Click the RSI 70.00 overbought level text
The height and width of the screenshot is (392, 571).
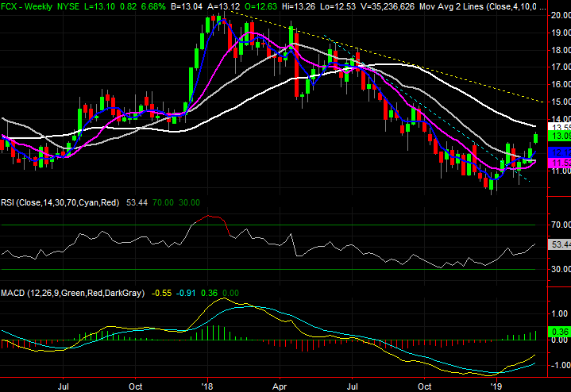[161, 203]
